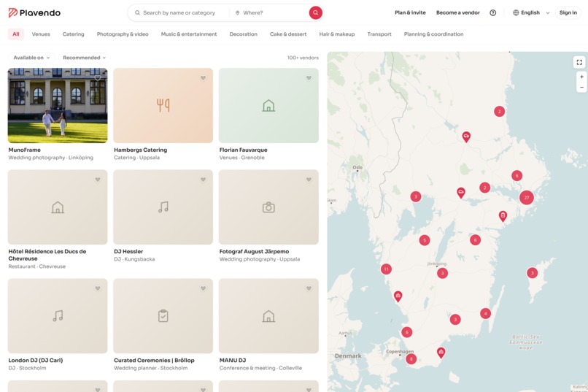Open Hambergs Catering card image

[163, 105]
